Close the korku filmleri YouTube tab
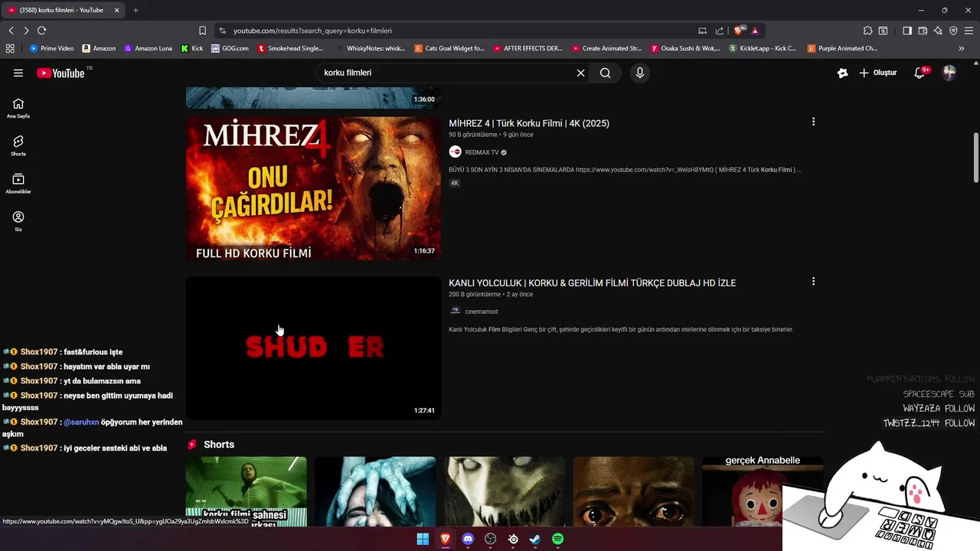This screenshot has width=980, height=551. click(116, 10)
